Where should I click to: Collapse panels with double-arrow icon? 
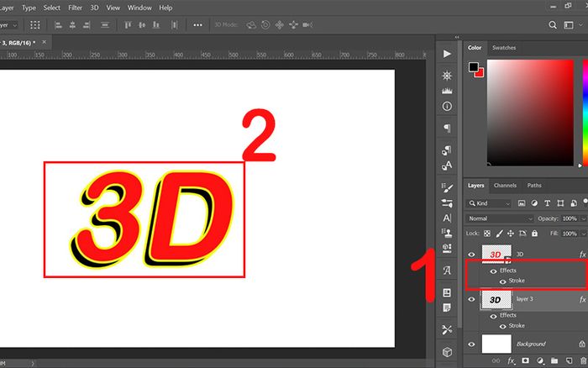[457, 37]
